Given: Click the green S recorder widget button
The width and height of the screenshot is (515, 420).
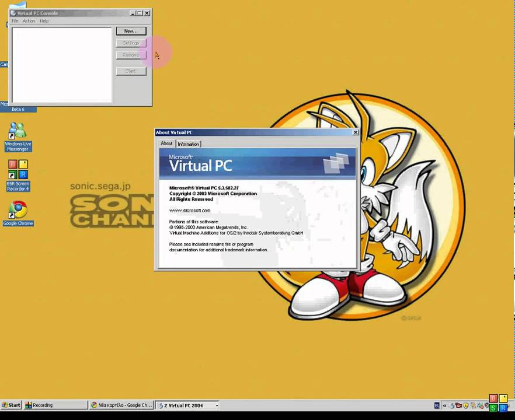Looking at the screenshot, I should coord(493,408).
